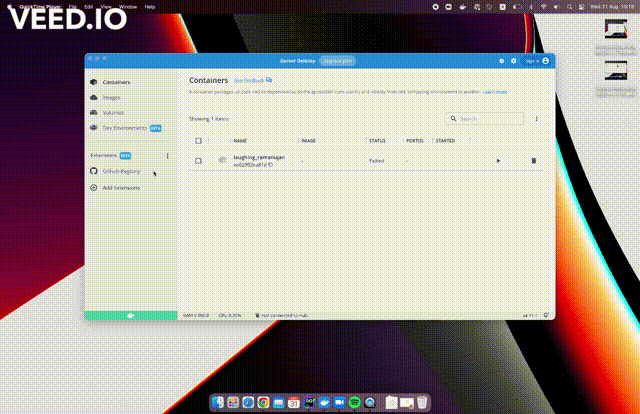Open Launchpad from the Dock
This screenshot has width=640, height=414.
click(233, 403)
